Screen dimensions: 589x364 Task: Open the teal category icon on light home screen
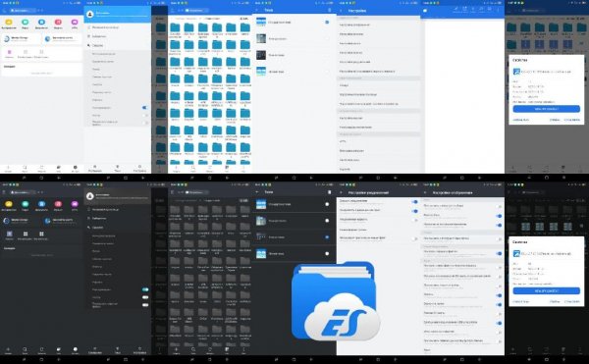[26, 23]
